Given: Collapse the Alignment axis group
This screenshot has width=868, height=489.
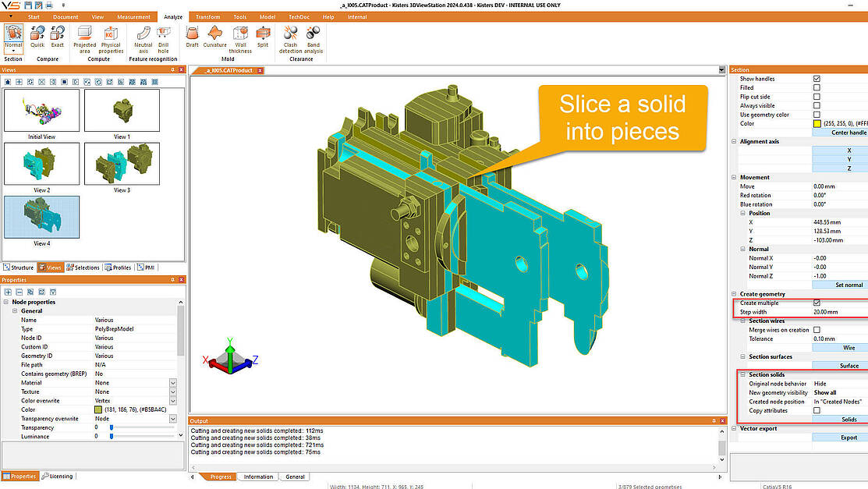Looking at the screenshot, I should (x=734, y=141).
